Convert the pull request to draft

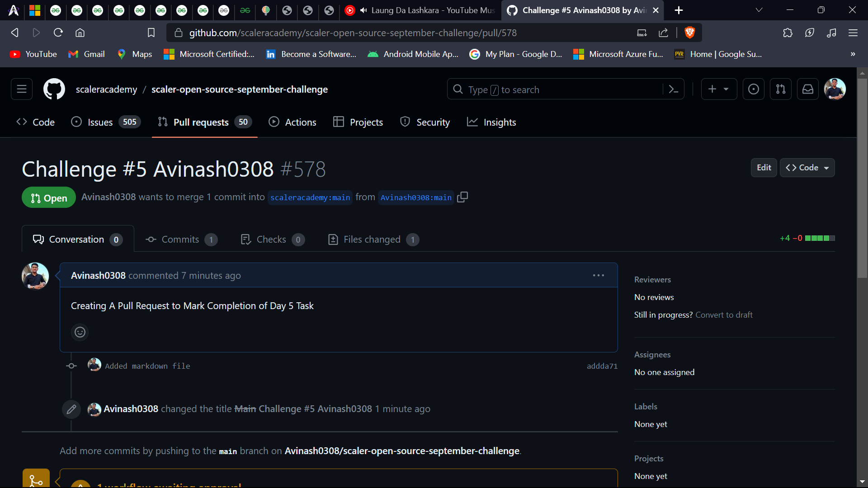pyautogui.click(x=724, y=314)
